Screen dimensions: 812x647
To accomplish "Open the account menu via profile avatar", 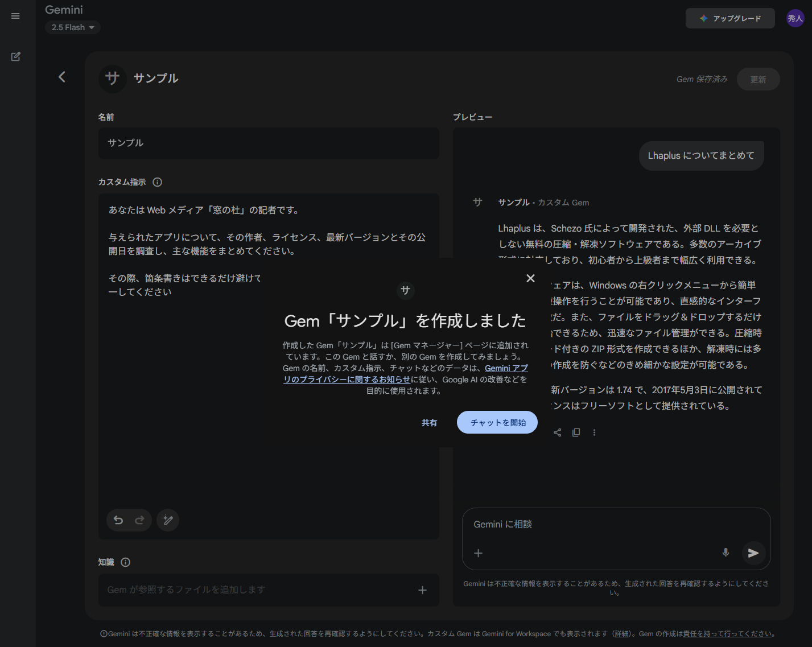I will [795, 18].
